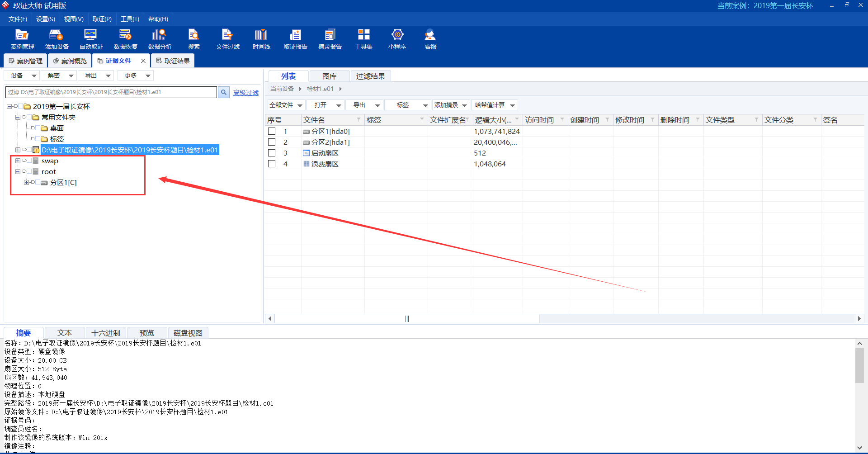868x454 pixels.
Task: Click the 启动扇区 file icon
Action: [306, 153]
